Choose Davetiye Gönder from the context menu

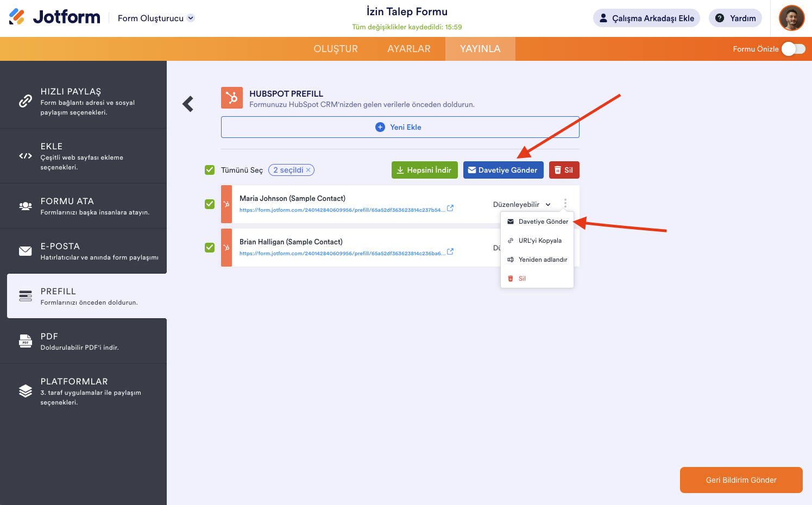[537, 222]
